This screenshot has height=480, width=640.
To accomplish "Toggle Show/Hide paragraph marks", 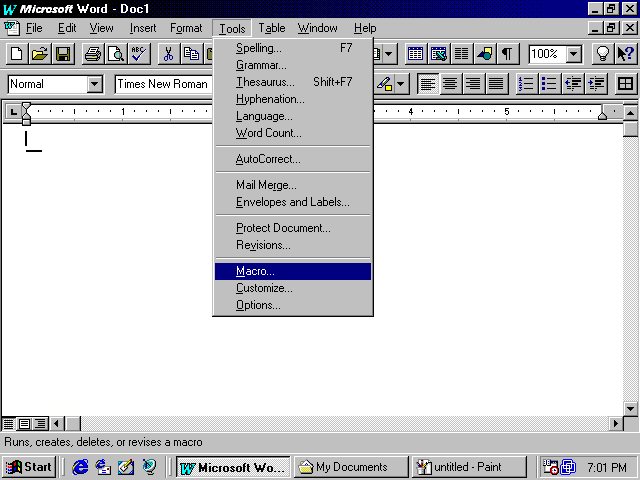I will 507,54.
